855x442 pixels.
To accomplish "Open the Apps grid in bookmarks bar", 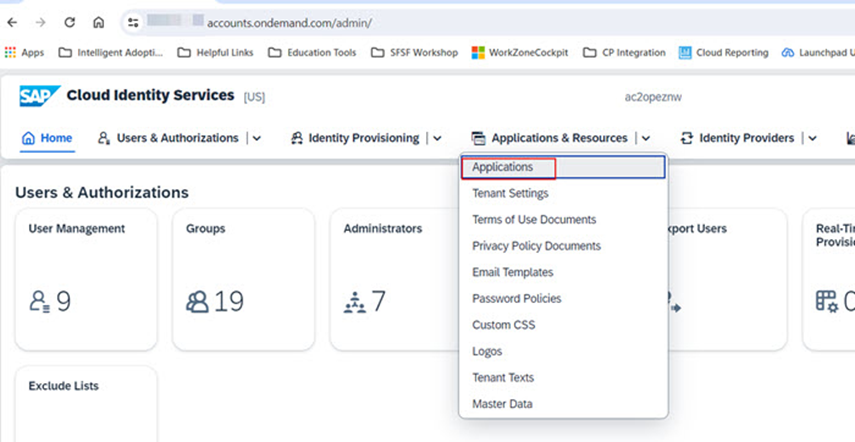I will 24,53.
